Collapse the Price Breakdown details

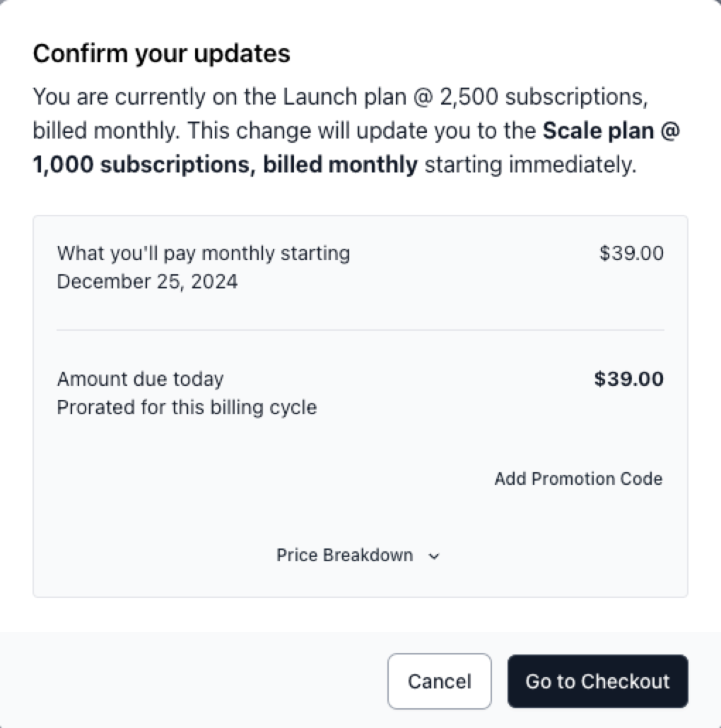tap(357, 556)
